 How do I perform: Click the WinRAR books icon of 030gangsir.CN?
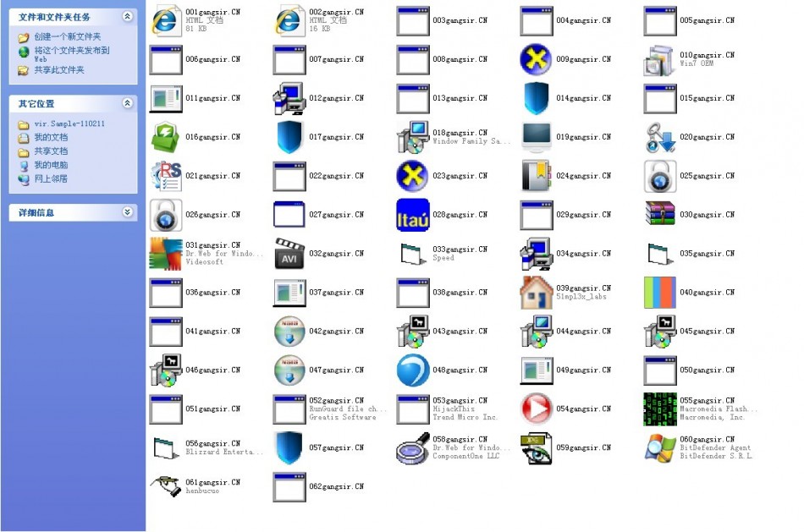click(660, 213)
